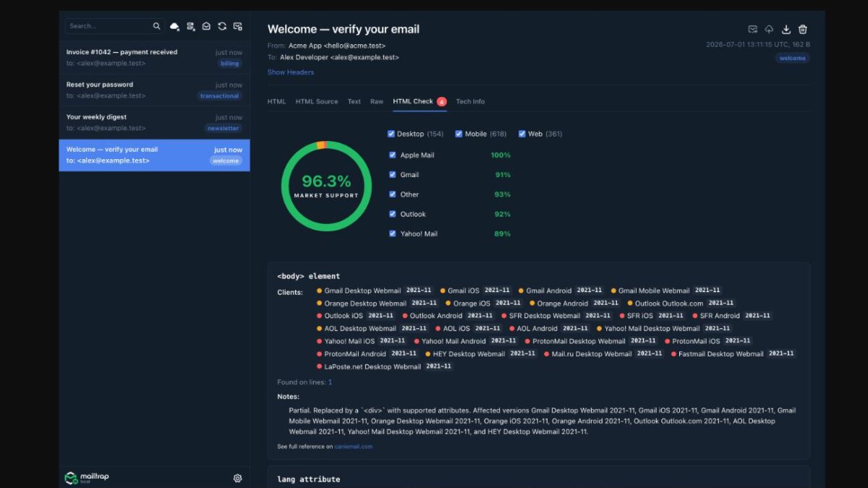868x488 pixels.
Task: Switch to the Text tab
Action: coord(354,102)
